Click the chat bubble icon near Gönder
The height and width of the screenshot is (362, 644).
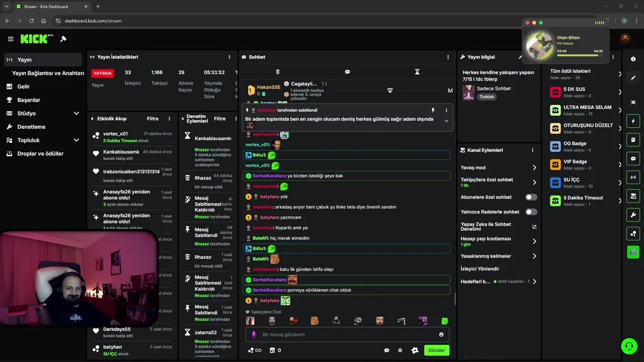coord(387,350)
